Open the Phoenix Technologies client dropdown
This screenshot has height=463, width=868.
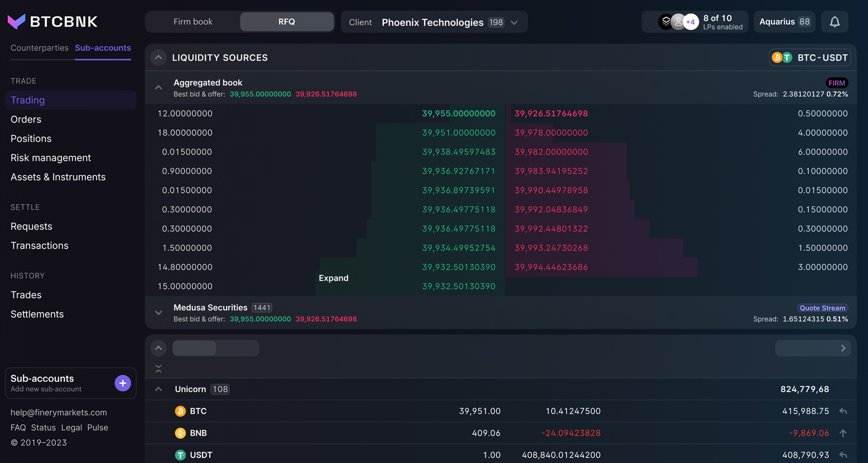point(514,23)
